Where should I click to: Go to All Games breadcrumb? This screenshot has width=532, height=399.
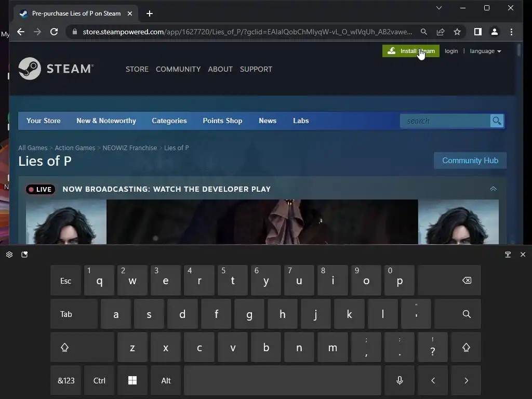33,148
